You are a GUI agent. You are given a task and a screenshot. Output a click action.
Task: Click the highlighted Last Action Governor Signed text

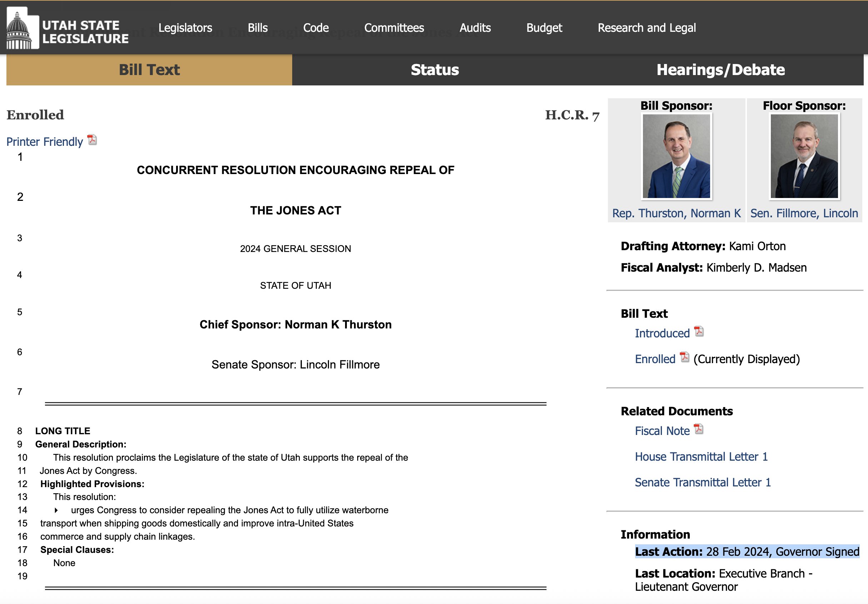coord(747,551)
